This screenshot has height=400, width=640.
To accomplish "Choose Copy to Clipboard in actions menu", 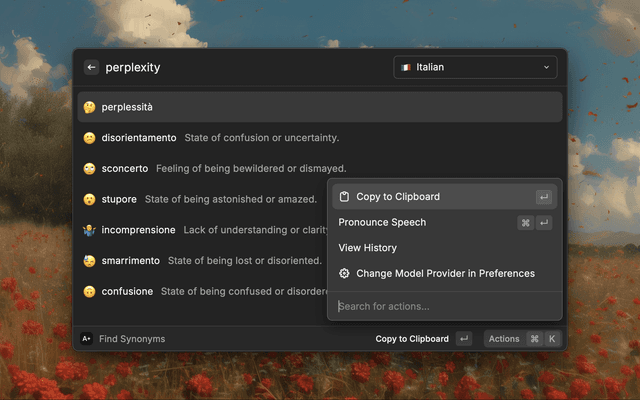I will click(398, 197).
